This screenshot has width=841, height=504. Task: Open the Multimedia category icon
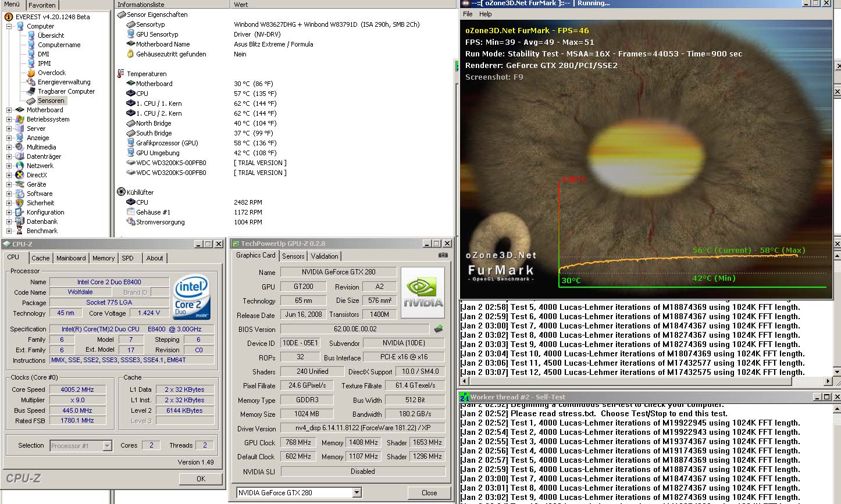(20, 147)
